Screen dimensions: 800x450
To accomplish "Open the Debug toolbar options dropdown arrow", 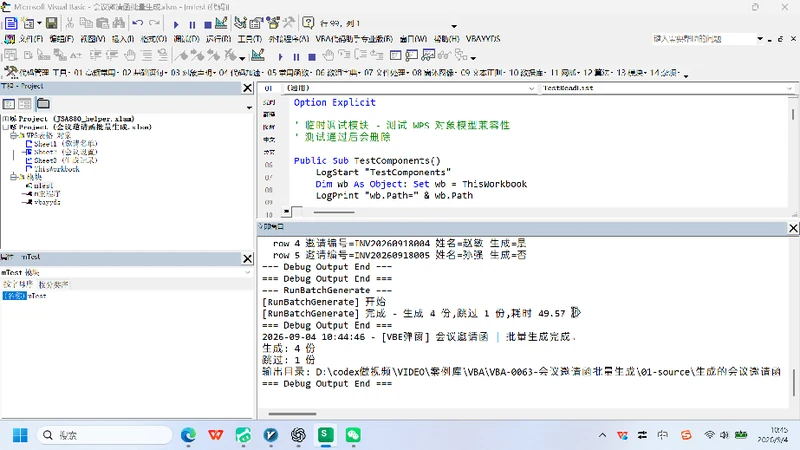I will [473, 58].
